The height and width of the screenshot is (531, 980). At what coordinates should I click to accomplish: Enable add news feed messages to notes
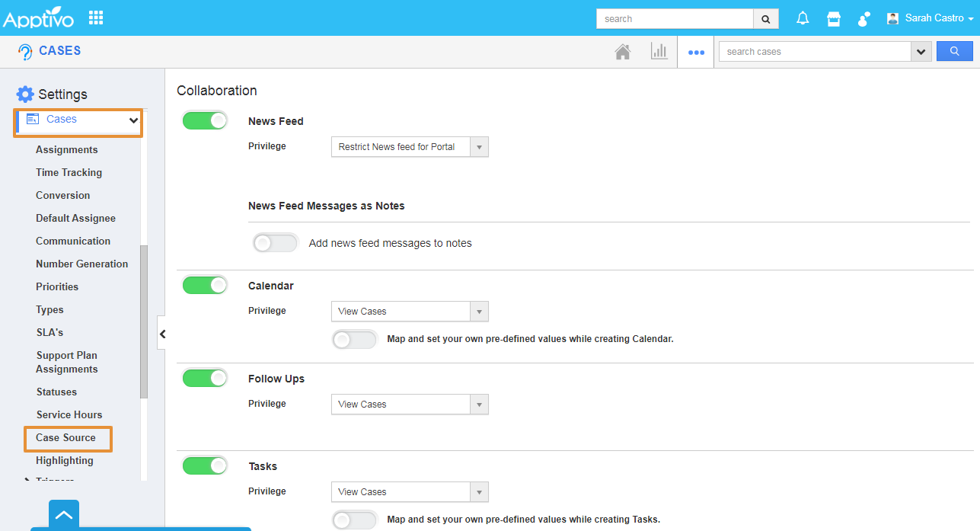[x=275, y=243]
